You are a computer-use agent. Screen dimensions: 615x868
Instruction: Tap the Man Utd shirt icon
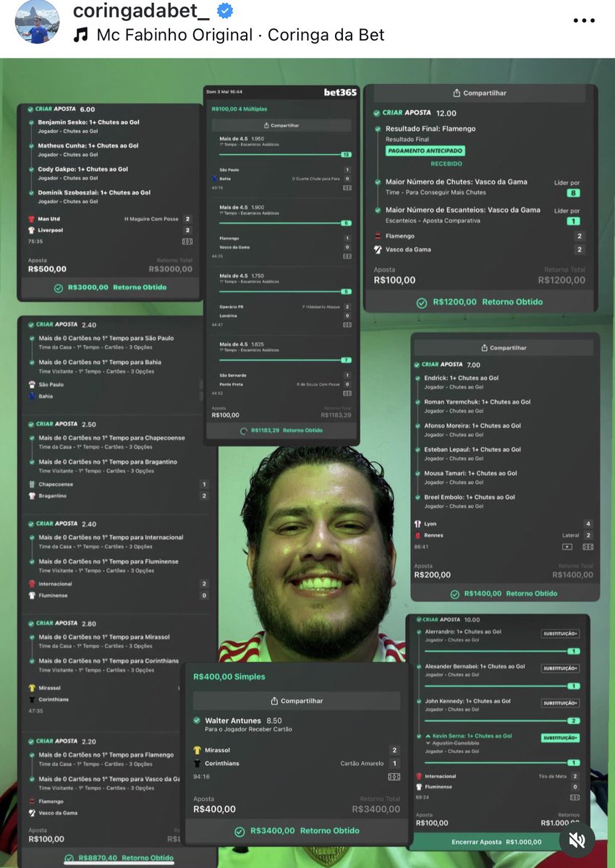(31, 218)
